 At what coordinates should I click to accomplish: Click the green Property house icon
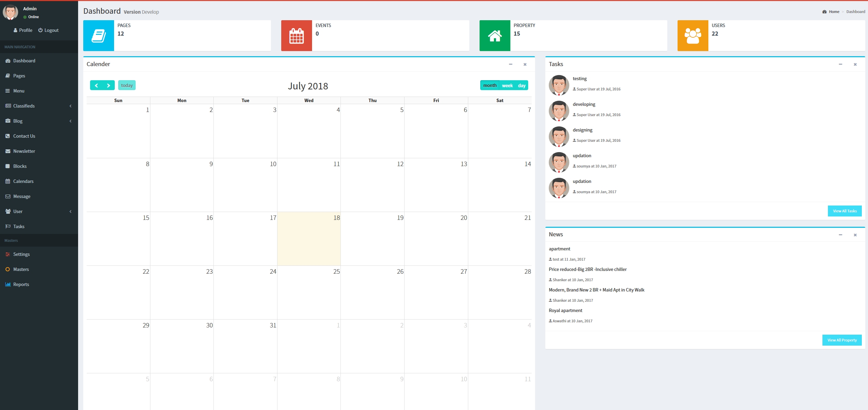[495, 36]
